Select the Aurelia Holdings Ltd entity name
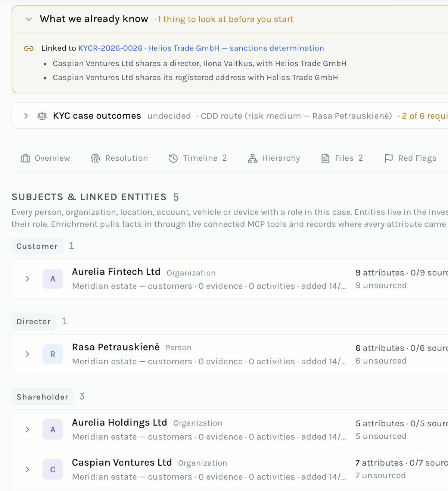Screen dimensions: 448x491 pos(119,423)
